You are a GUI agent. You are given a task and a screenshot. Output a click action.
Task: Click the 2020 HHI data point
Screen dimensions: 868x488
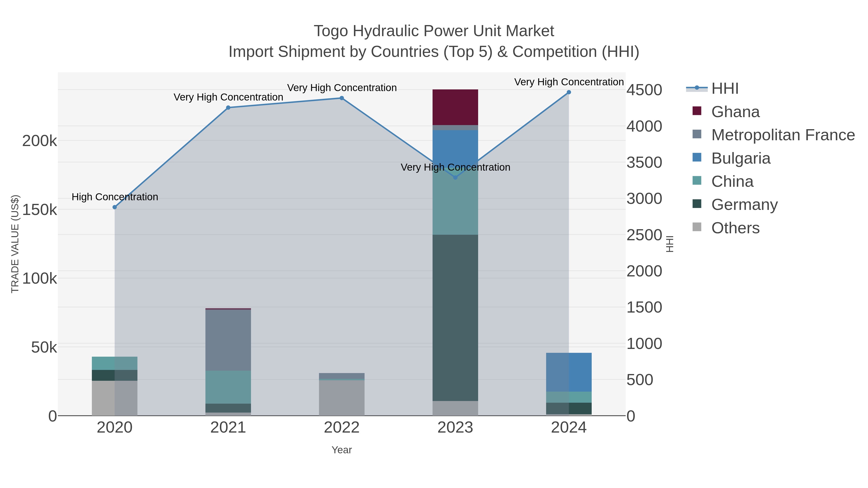(x=115, y=207)
